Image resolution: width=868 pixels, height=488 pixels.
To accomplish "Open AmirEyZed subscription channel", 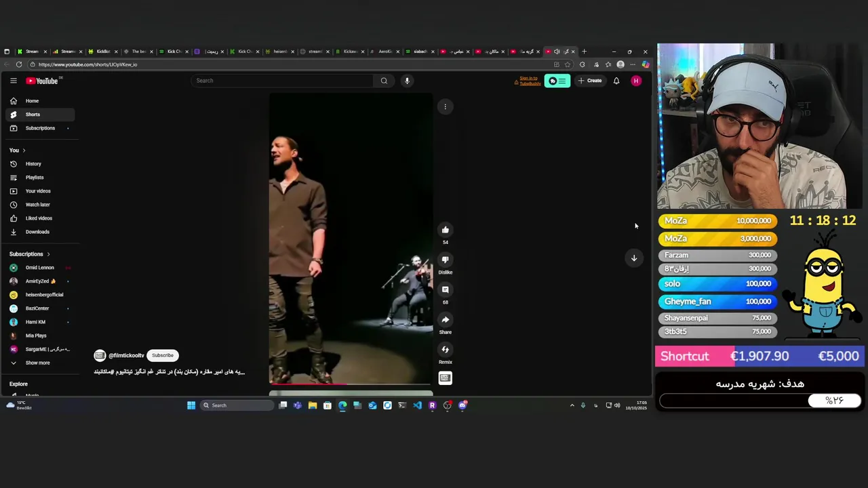I will pyautogui.click(x=39, y=281).
